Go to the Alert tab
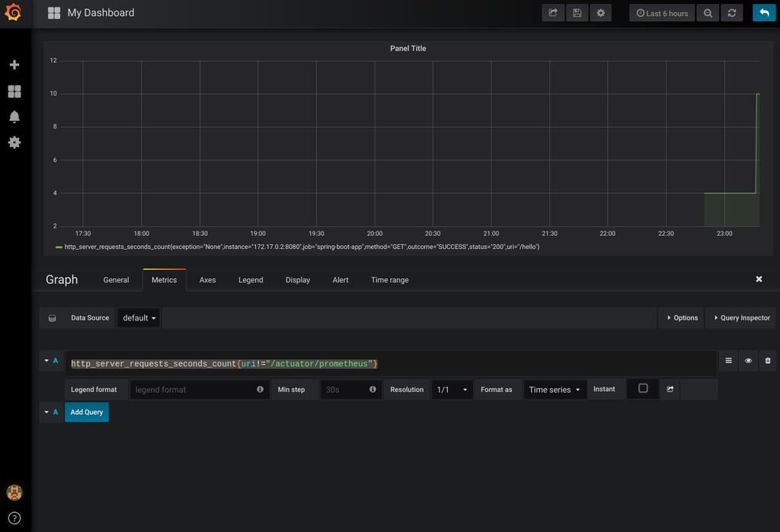 point(340,280)
